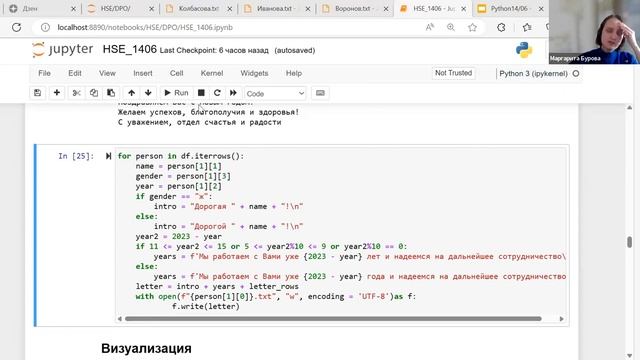Save the notebook with the floppy disk icon
The image size is (640, 360).
click(x=38, y=93)
